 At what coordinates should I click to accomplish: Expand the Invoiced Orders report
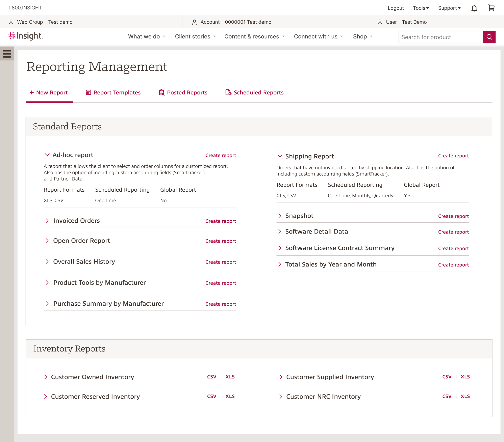[x=47, y=221]
